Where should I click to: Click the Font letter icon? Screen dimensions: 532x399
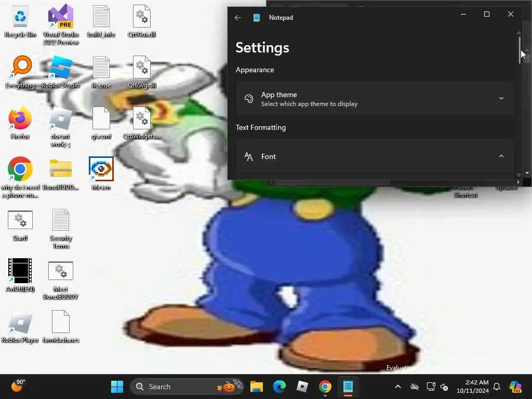(x=249, y=156)
